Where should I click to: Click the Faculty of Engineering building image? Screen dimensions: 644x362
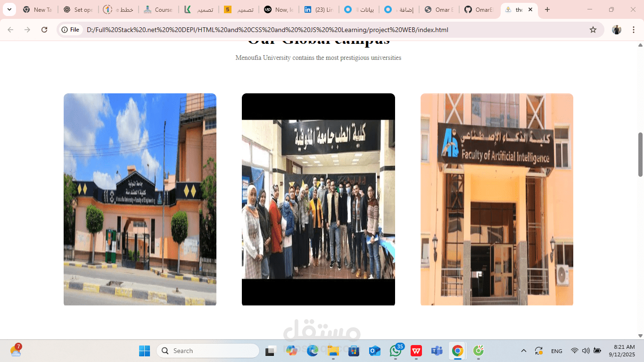pyautogui.click(x=140, y=199)
